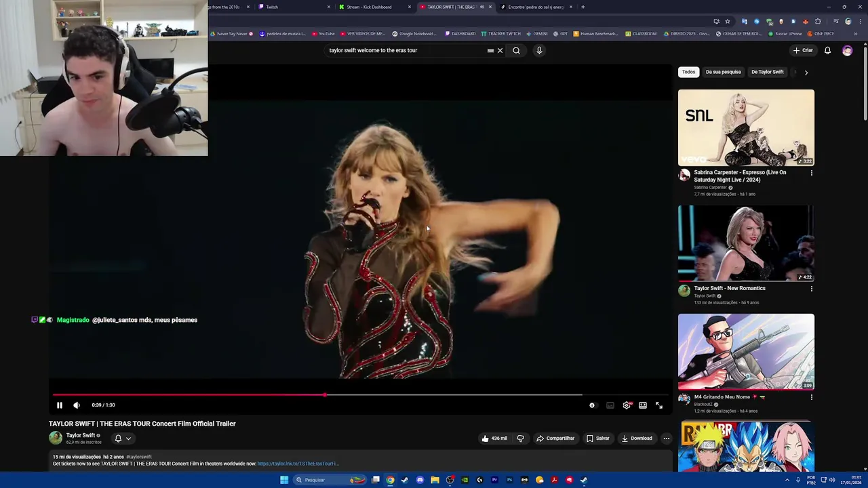Select the Todos filter chip
The width and height of the screenshot is (868, 488).
tap(689, 72)
